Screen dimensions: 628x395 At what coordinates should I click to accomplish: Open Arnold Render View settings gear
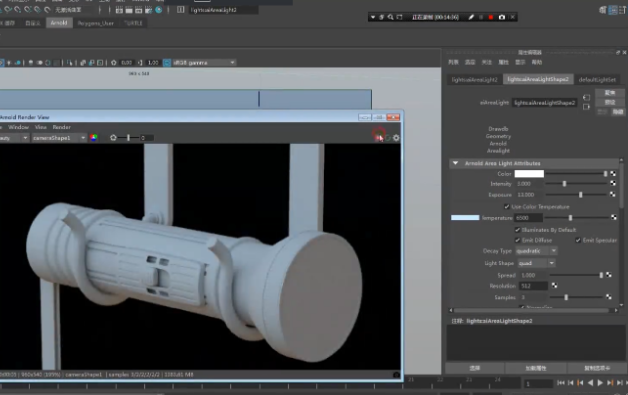point(396,138)
